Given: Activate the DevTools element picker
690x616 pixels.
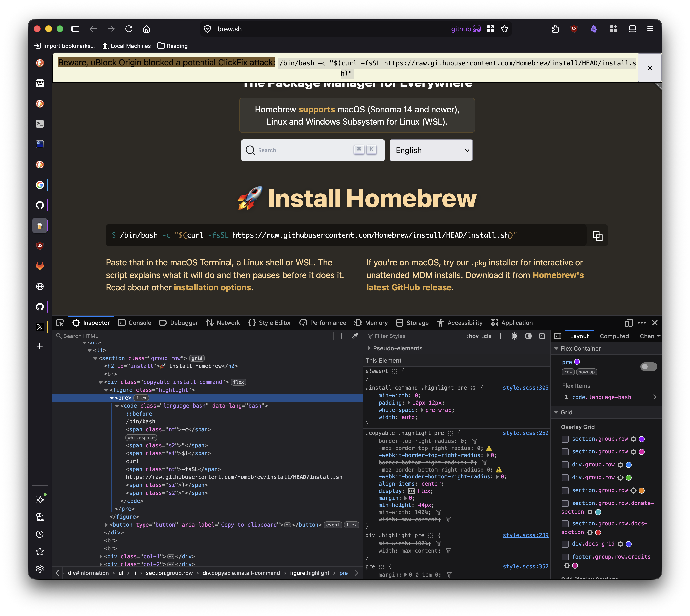Looking at the screenshot, I should (60, 323).
